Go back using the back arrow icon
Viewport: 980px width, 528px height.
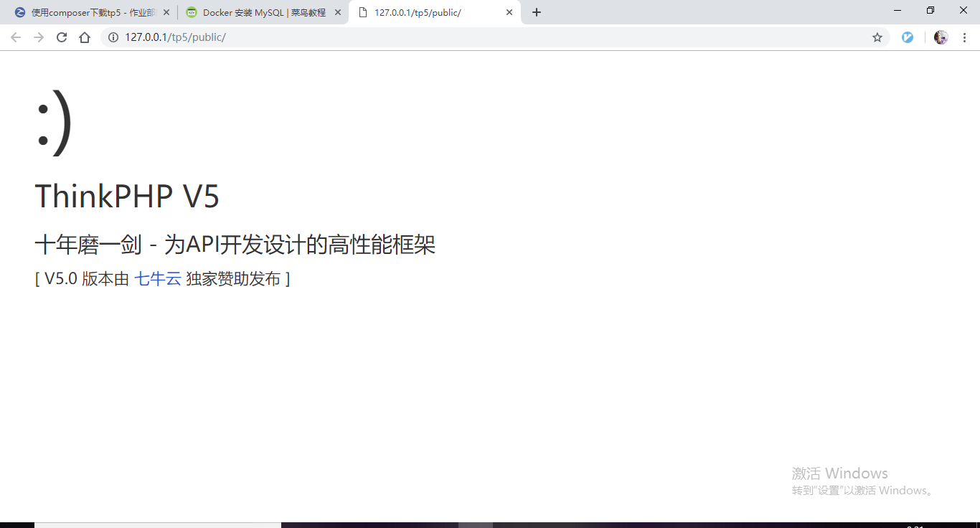(x=16, y=37)
